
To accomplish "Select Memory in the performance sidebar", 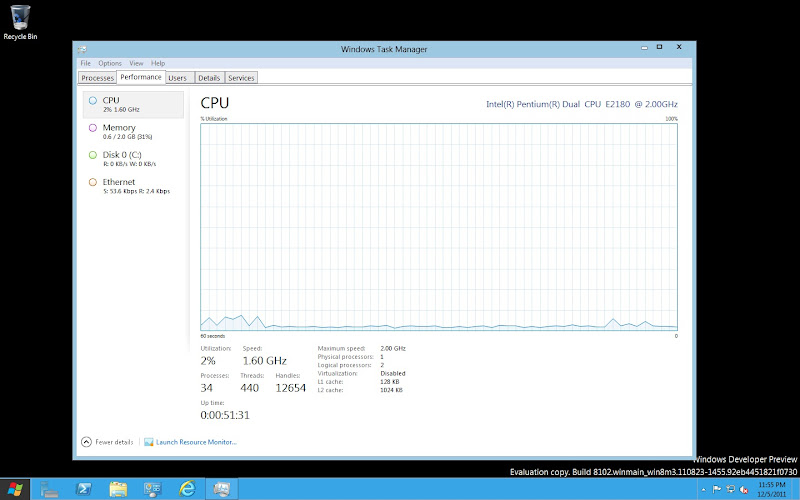I will (133, 132).
